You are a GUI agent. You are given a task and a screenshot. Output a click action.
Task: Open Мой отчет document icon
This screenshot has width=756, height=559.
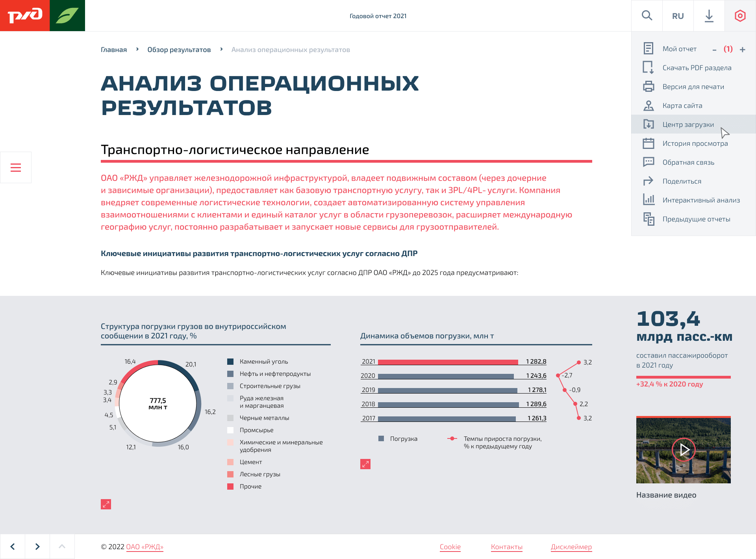pos(649,48)
